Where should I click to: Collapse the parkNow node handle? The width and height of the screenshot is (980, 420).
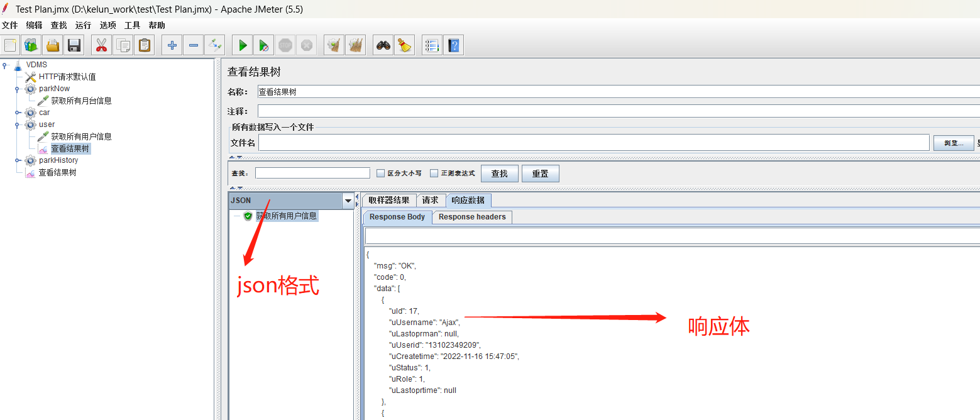(x=18, y=89)
